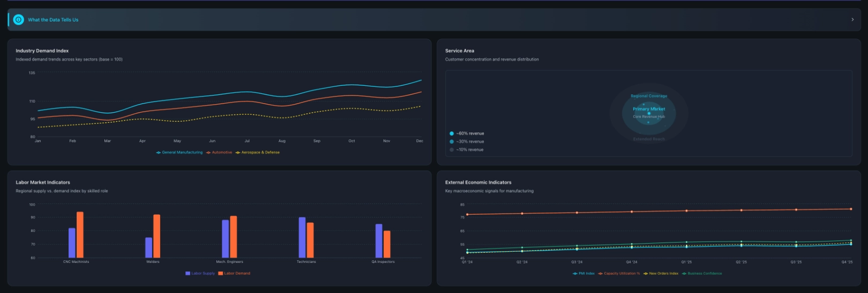Image resolution: width=868 pixels, height=293 pixels.
Task: Toggle Automotive legend series
Action: pos(219,152)
